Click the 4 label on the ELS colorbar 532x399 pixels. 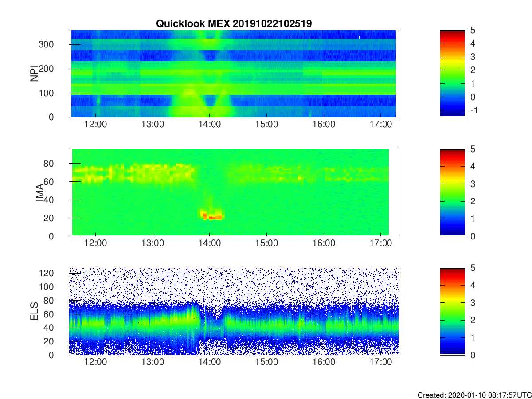[473, 285]
